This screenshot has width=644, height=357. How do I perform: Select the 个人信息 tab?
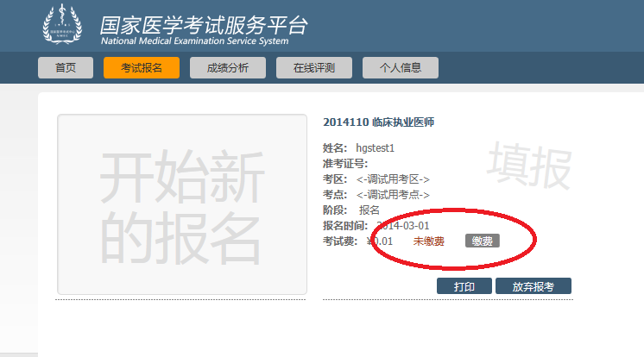401,68
